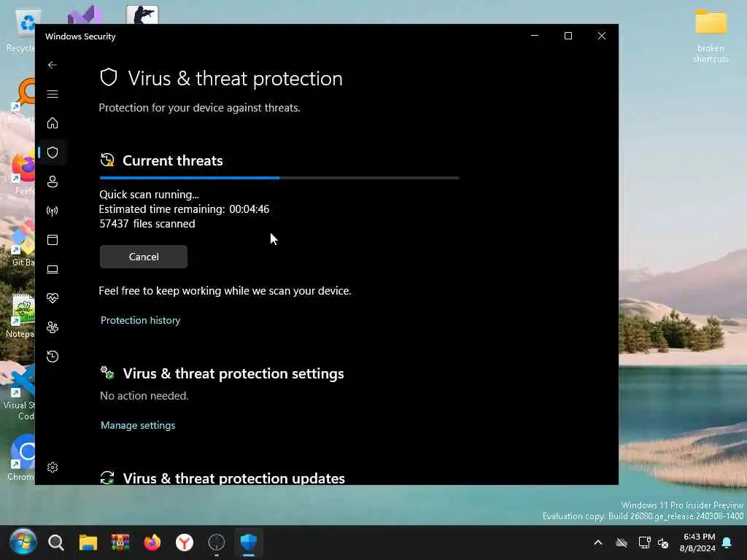Viewport: 747px width, 560px height.
Task: Show hidden system tray icons chevron
Action: (x=598, y=542)
